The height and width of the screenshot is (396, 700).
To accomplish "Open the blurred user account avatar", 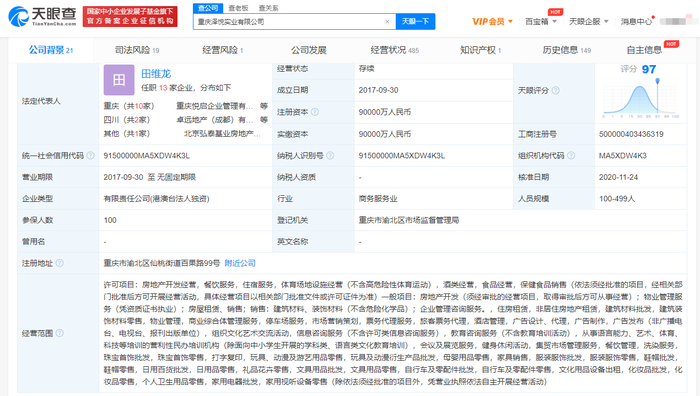I will (x=678, y=21).
